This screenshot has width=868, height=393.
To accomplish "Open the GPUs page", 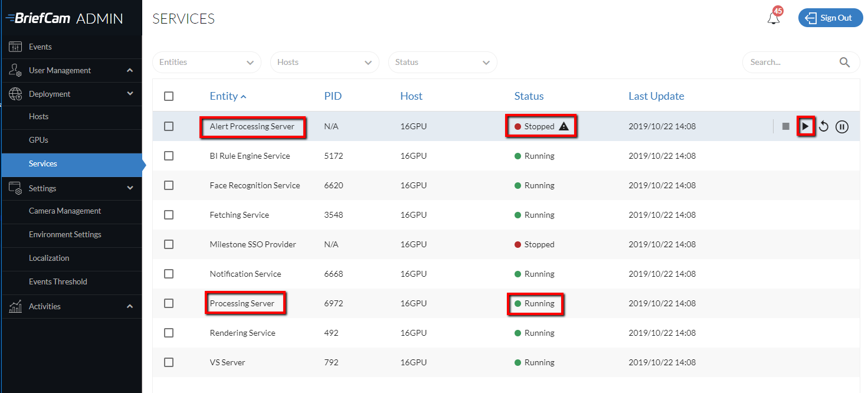I will pyautogui.click(x=71, y=140).
